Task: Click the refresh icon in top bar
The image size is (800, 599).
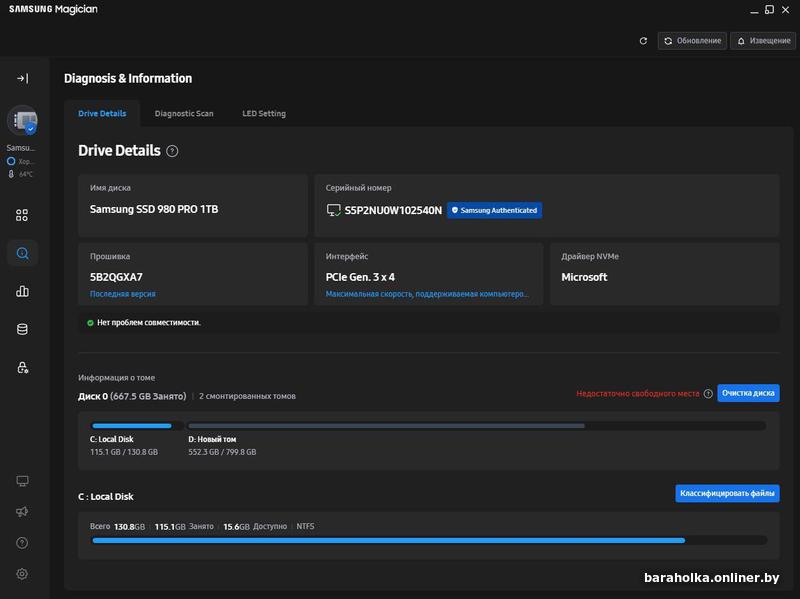Action: [643, 41]
